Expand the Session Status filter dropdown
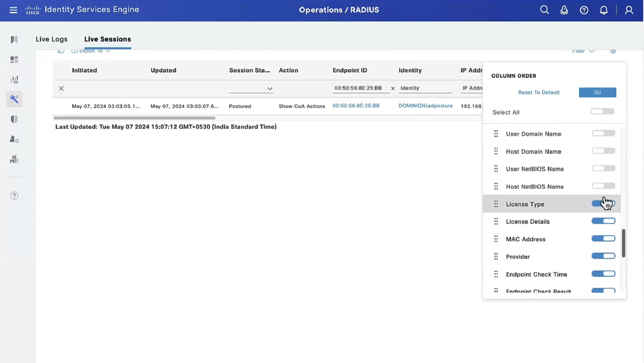Image resolution: width=644 pixels, height=363 pixels. pos(269,89)
